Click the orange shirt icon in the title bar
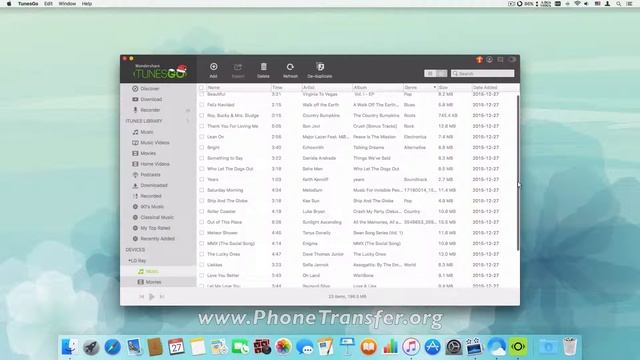Image resolution: width=640 pixels, height=360 pixels. [479, 60]
